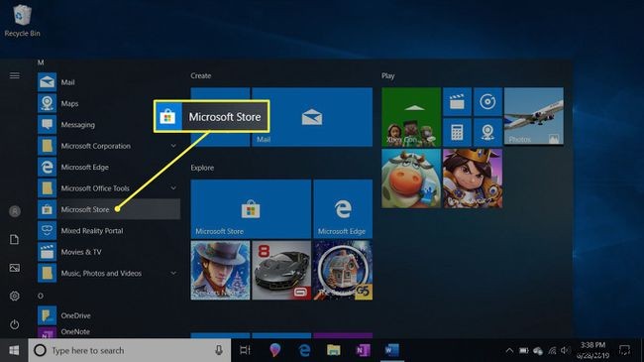The height and width of the screenshot is (362, 644).
Task: Click the Power button icon
Action: [15, 324]
